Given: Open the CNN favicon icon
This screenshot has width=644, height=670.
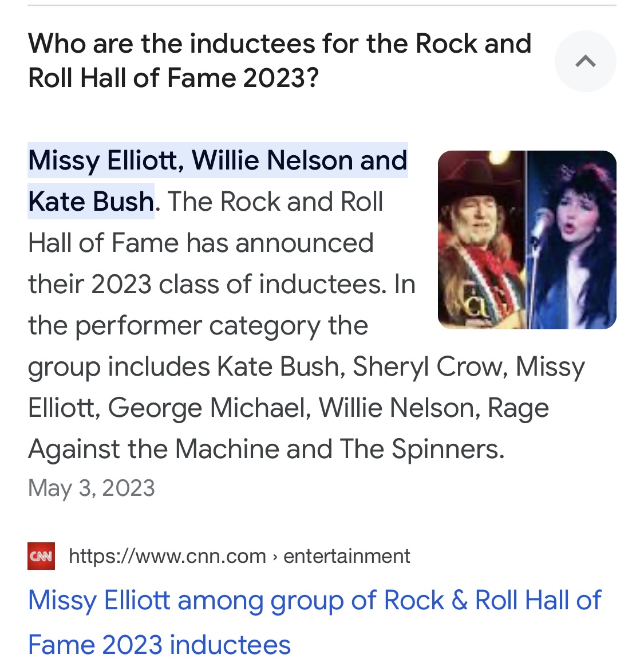Looking at the screenshot, I should (41, 556).
